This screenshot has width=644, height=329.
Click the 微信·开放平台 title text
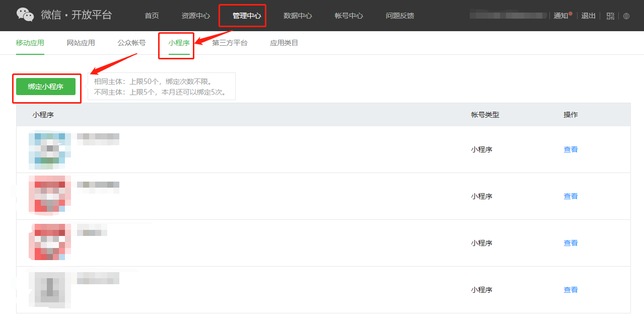click(x=77, y=15)
